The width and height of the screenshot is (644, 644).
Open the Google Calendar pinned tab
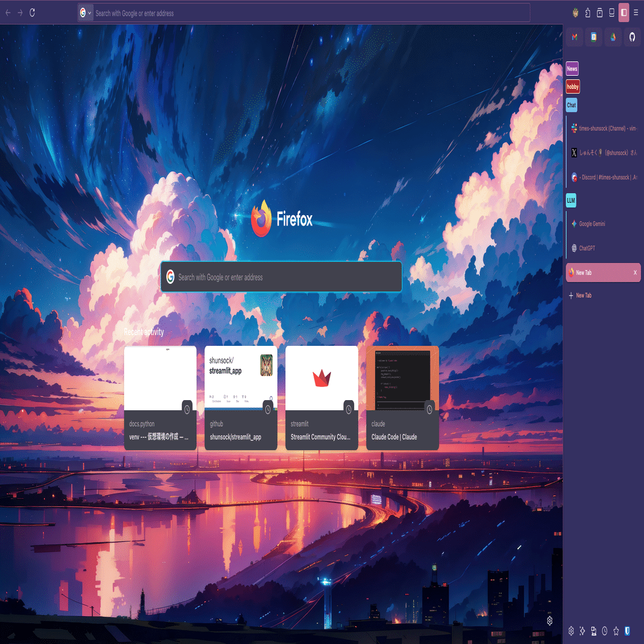click(593, 37)
